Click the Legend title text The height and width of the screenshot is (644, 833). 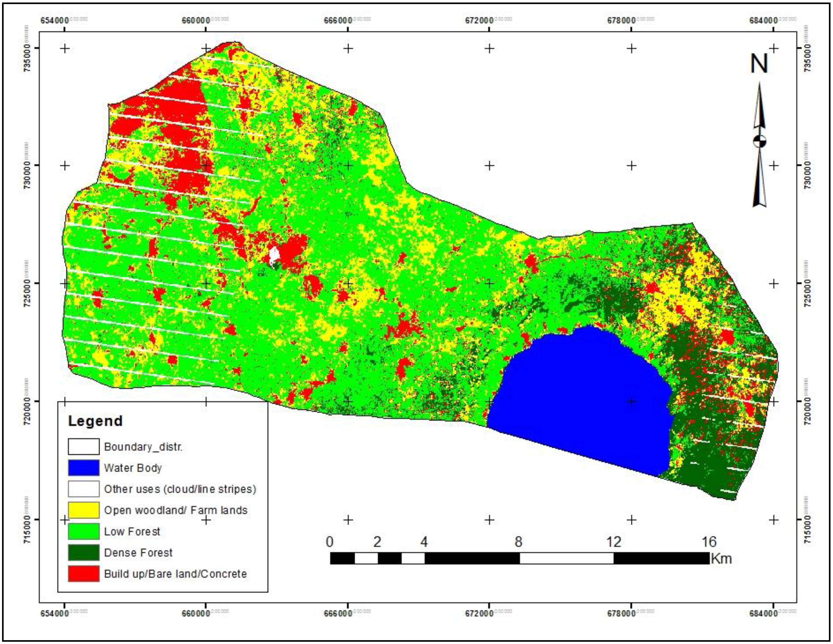95,421
